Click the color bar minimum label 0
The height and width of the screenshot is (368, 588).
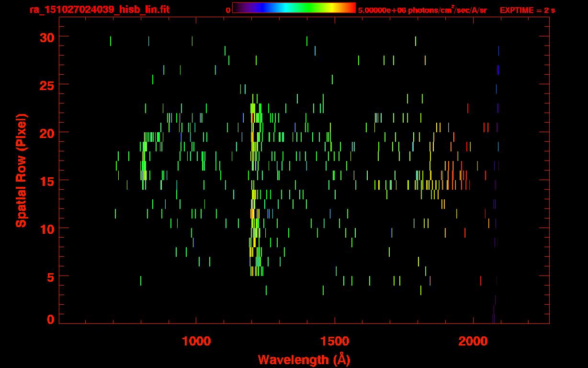point(228,10)
